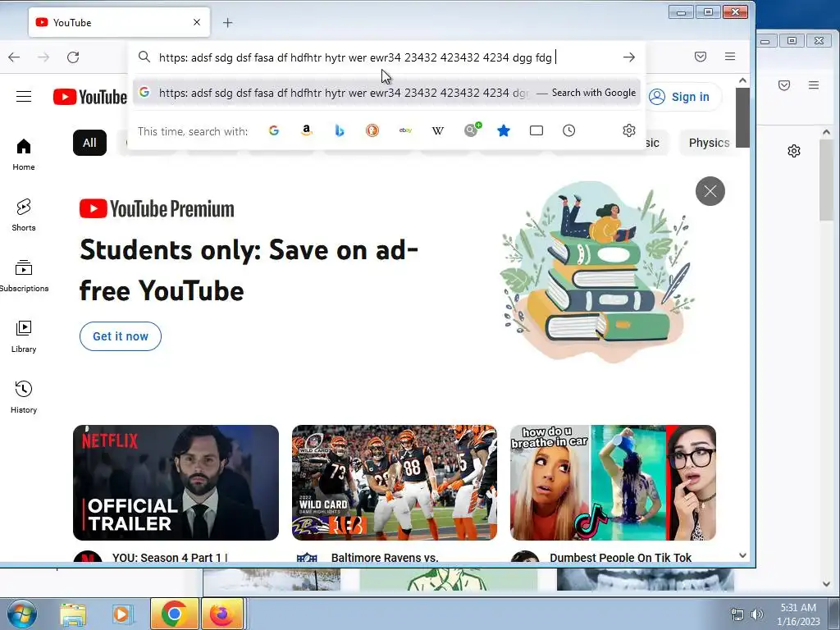Image resolution: width=840 pixels, height=630 pixels.
Task: Click the Dumbest People On Tik Tok title
Action: (x=620, y=558)
